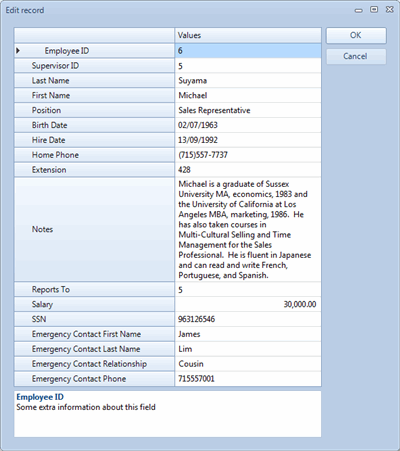Edit the Last Name value Suyama
The image size is (400, 451).
(x=248, y=81)
